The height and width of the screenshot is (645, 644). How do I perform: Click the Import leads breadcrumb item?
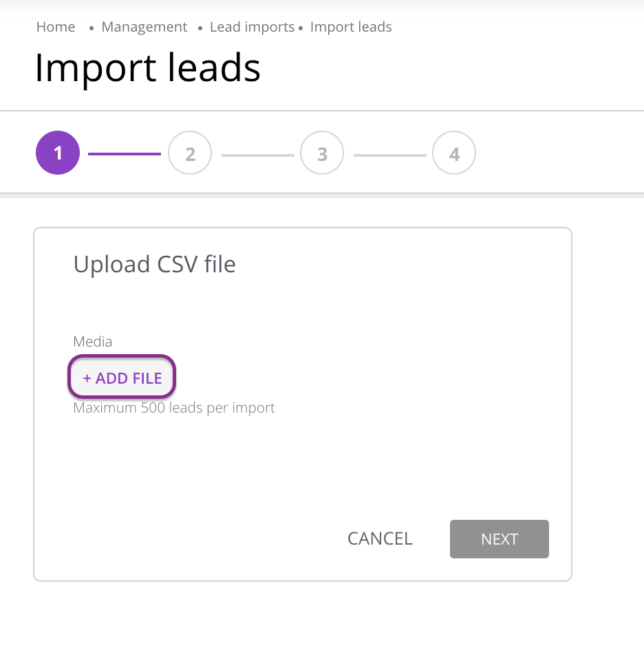coord(351,28)
